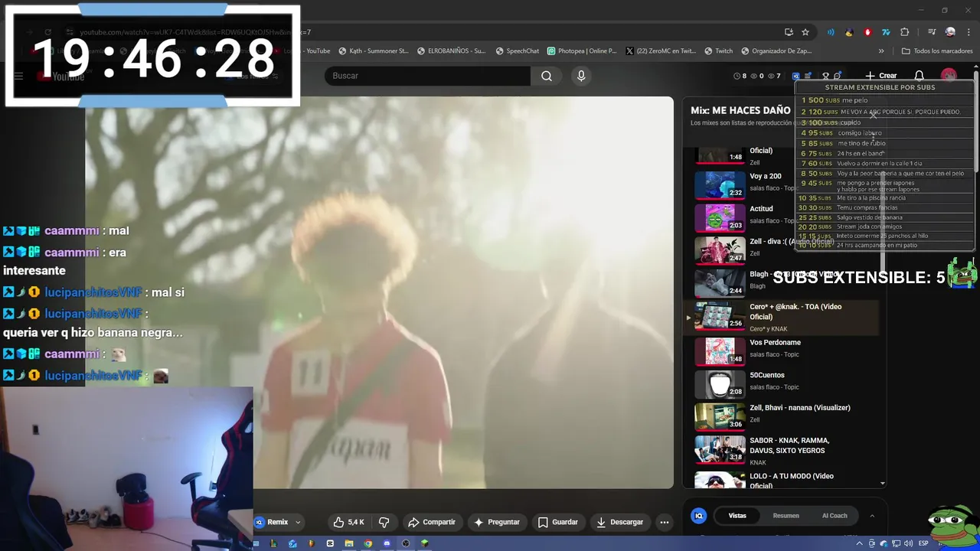The width and height of the screenshot is (980, 551).
Task: Open the Twitch bookmark
Action: [x=718, y=51]
